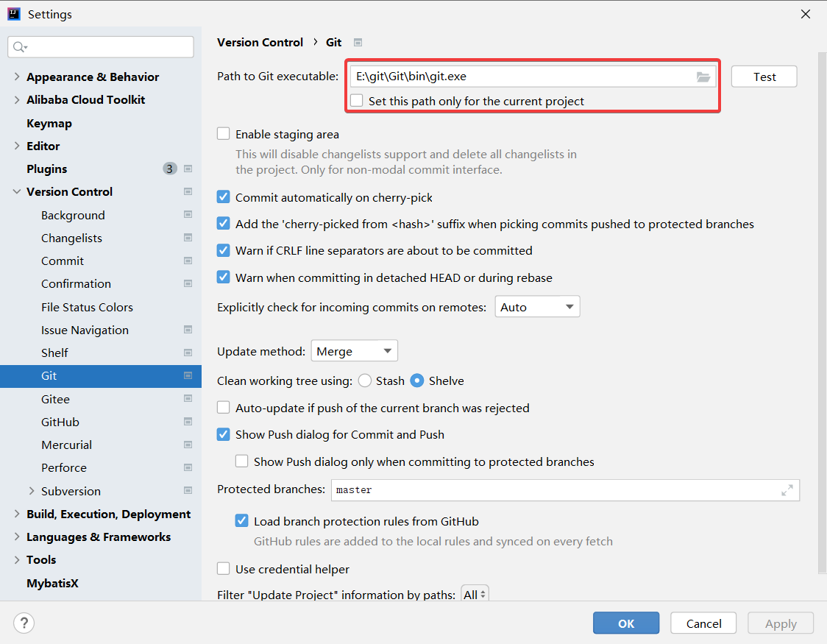Toggle CRLF line separators warning checkbox
Image resolution: width=827 pixels, height=644 pixels.
pyautogui.click(x=224, y=250)
